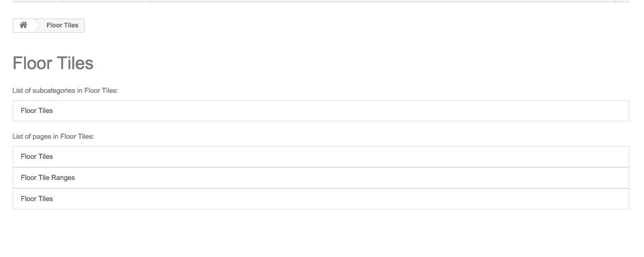Click blank area of the subcategory row
Viewport: 644px width, 257px height.
tap(369, 111)
